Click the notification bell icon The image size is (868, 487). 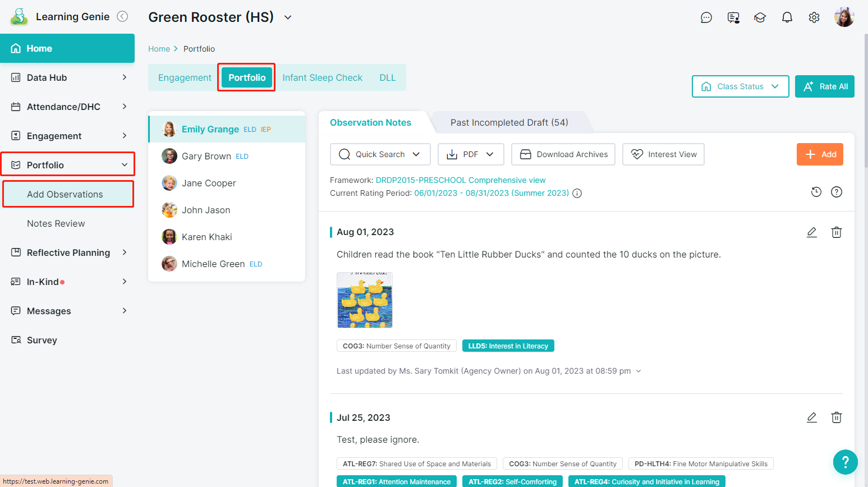pyautogui.click(x=787, y=17)
